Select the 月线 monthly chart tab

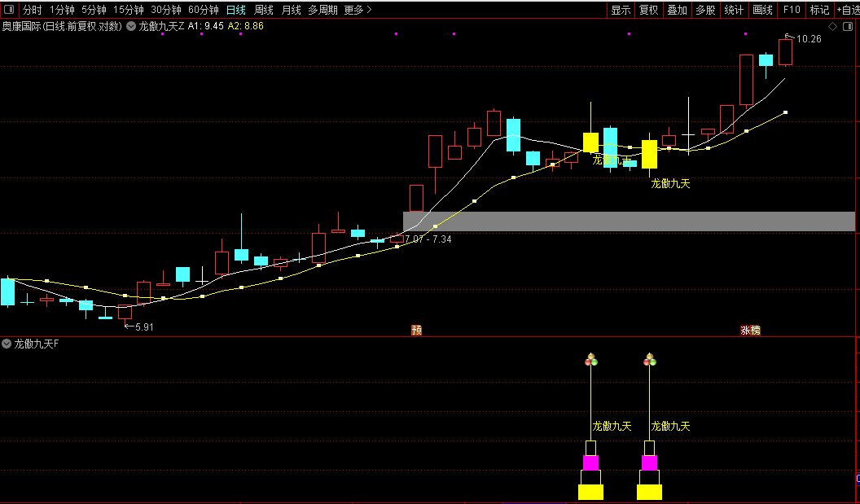click(x=292, y=10)
